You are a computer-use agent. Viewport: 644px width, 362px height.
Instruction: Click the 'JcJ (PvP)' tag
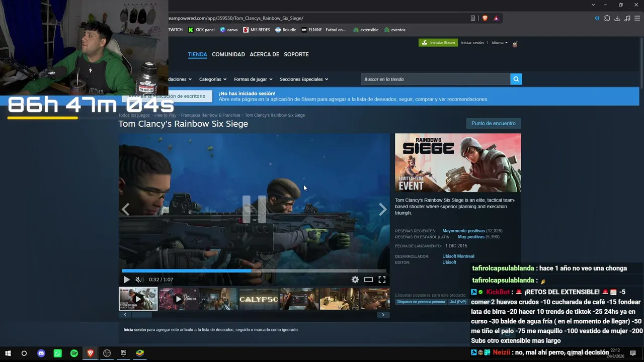pyautogui.click(x=458, y=302)
